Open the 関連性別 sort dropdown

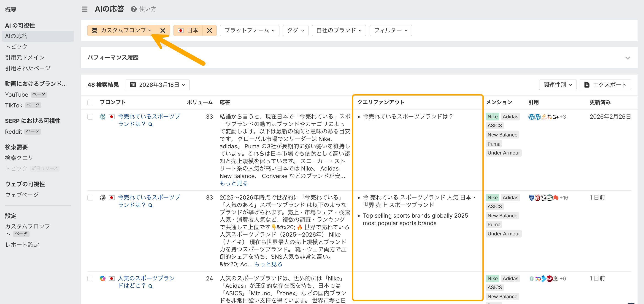click(557, 85)
